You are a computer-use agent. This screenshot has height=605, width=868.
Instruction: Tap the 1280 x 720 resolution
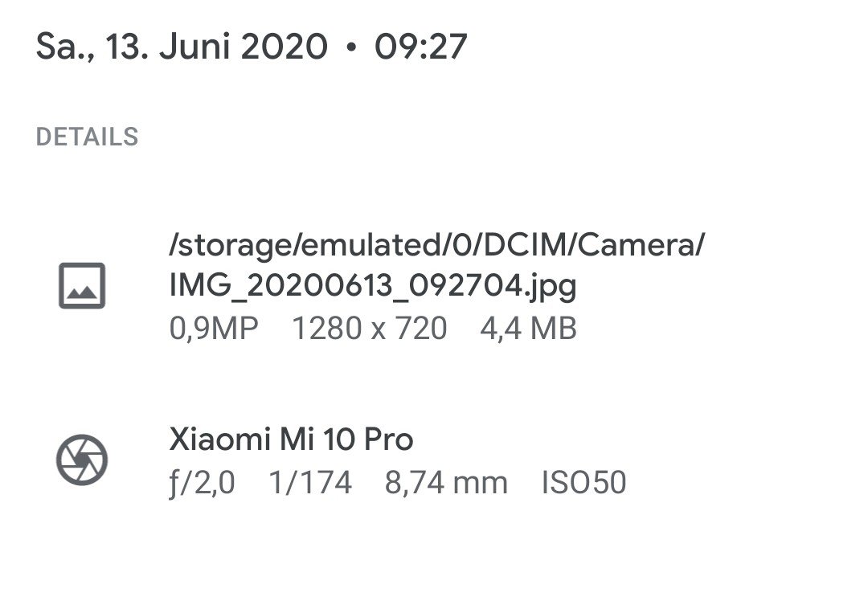369,329
